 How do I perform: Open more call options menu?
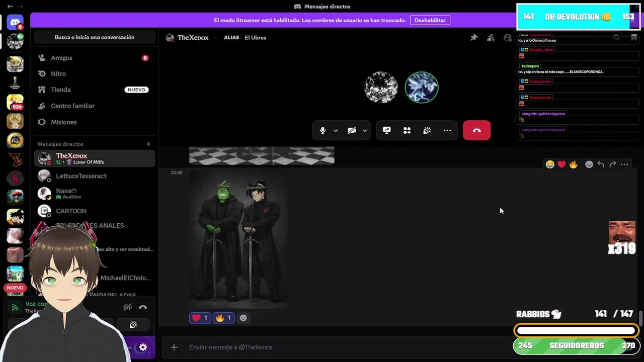pos(447,130)
